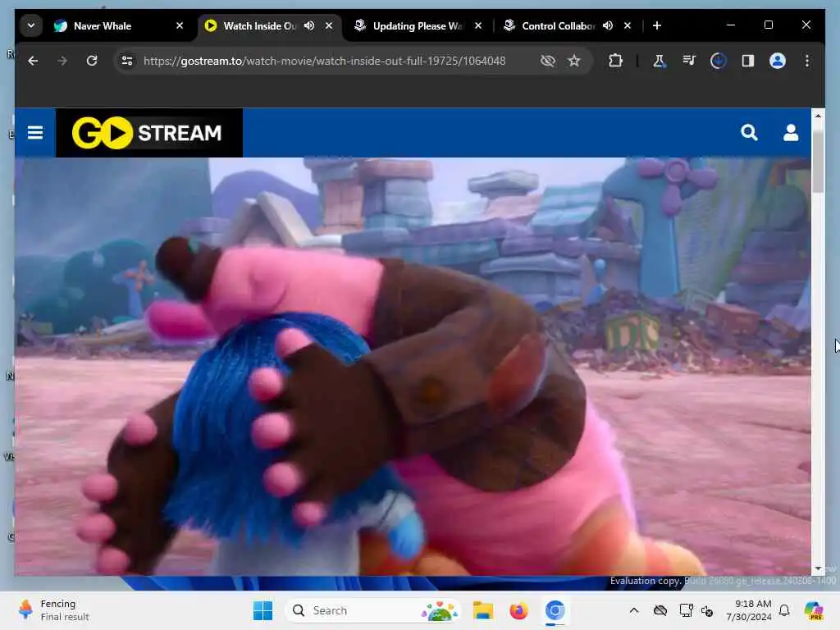Open the GoStream hamburger menu
This screenshot has height=630, width=840.
click(x=35, y=132)
